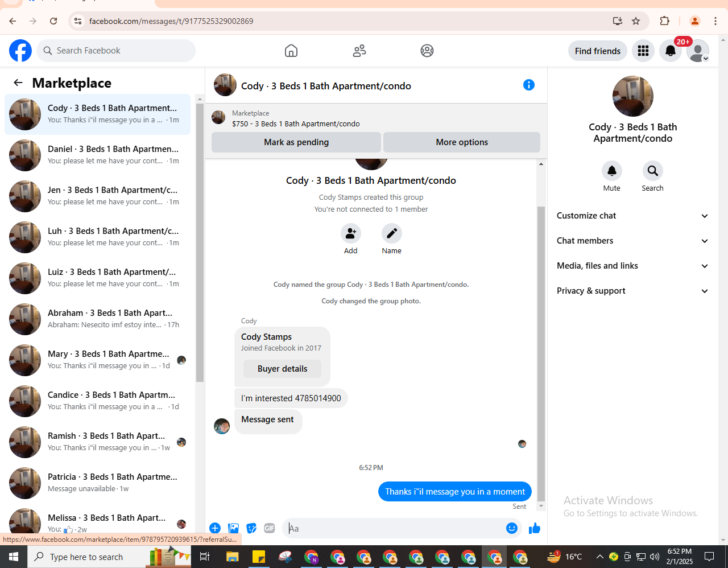Click the More options button

click(x=462, y=142)
